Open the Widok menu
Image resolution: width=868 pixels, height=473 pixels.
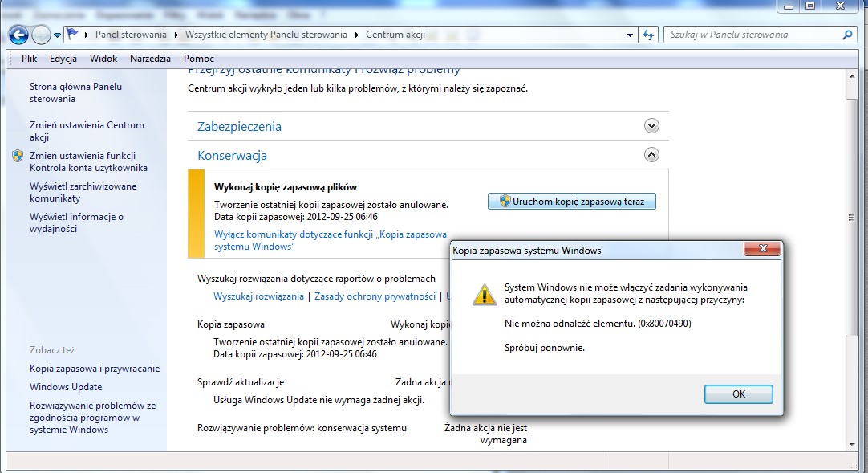coord(103,58)
